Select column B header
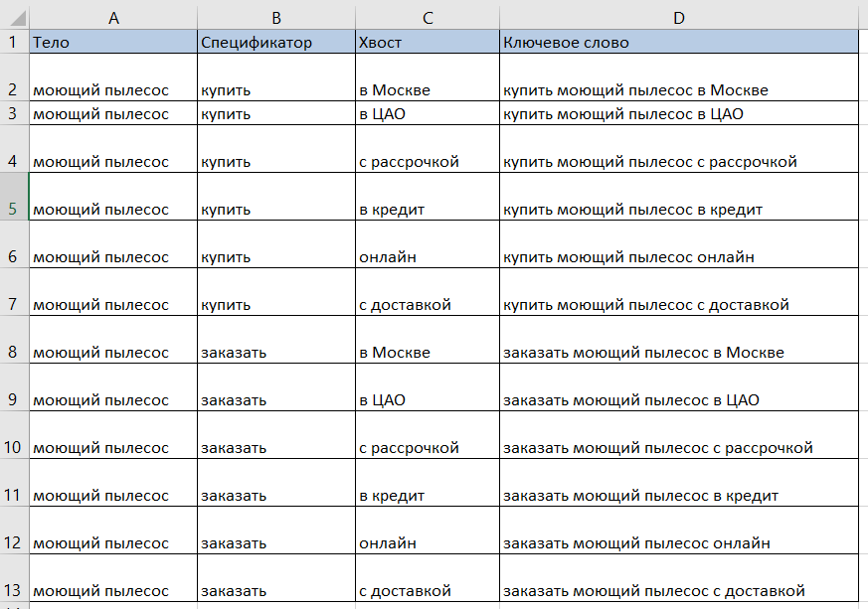Screen dimensions: 868x609 point(276,18)
